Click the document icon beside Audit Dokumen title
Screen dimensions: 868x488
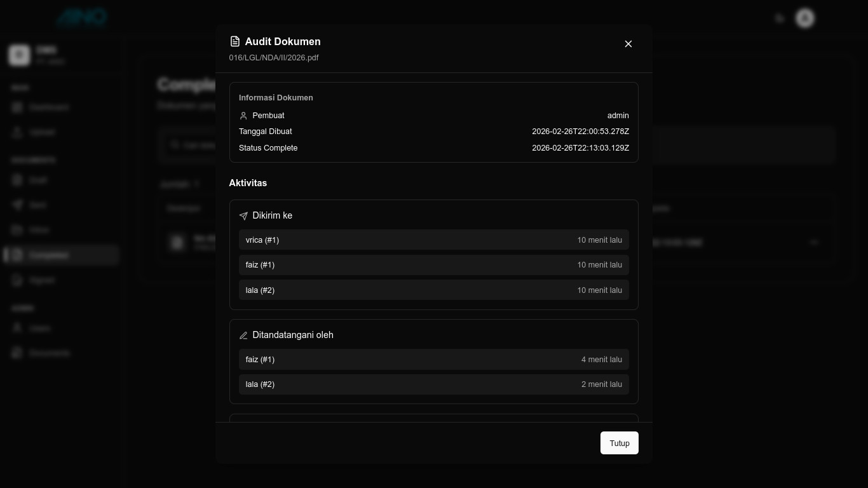[x=235, y=42]
